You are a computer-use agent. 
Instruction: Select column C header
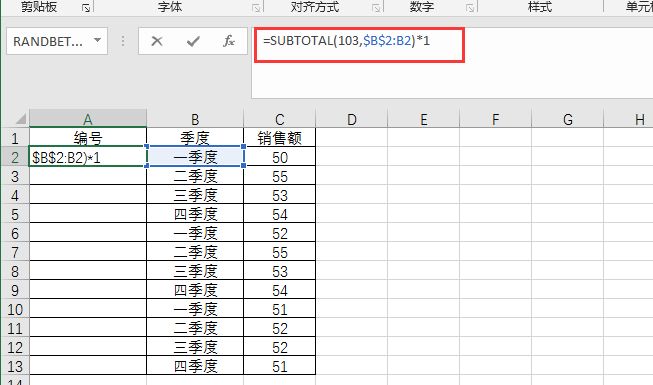click(x=280, y=119)
